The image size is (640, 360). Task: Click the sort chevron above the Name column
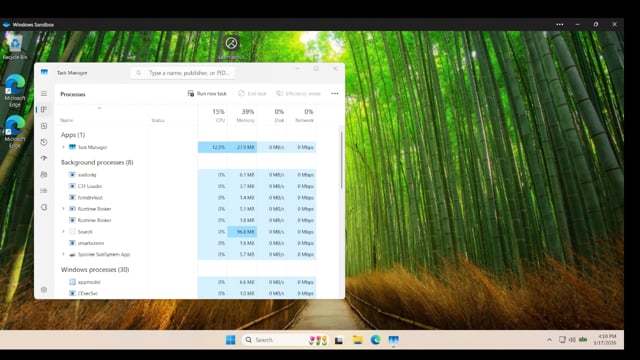(x=99, y=108)
